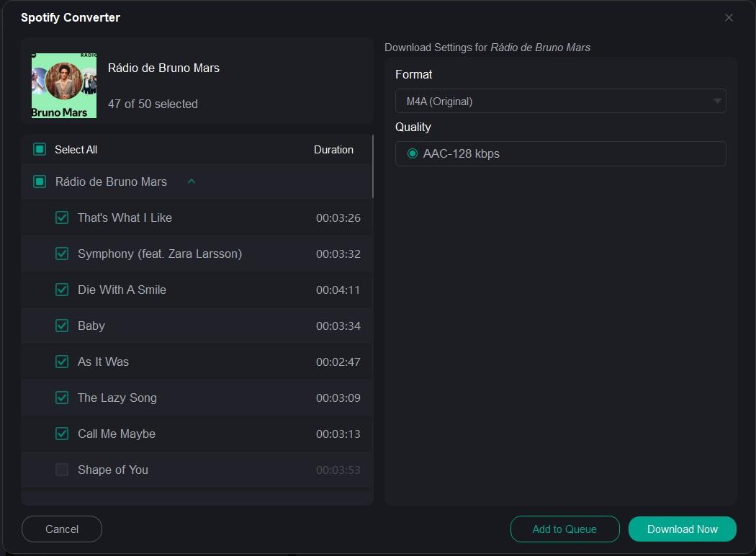Click the Shape of You title

click(x=113, y=470)
